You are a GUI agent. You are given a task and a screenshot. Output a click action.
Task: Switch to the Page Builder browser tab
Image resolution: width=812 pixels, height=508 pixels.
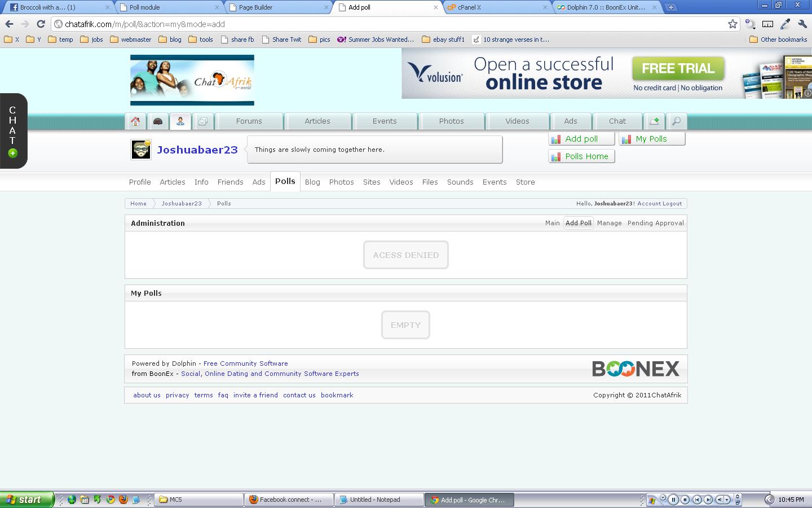[279, 7]
